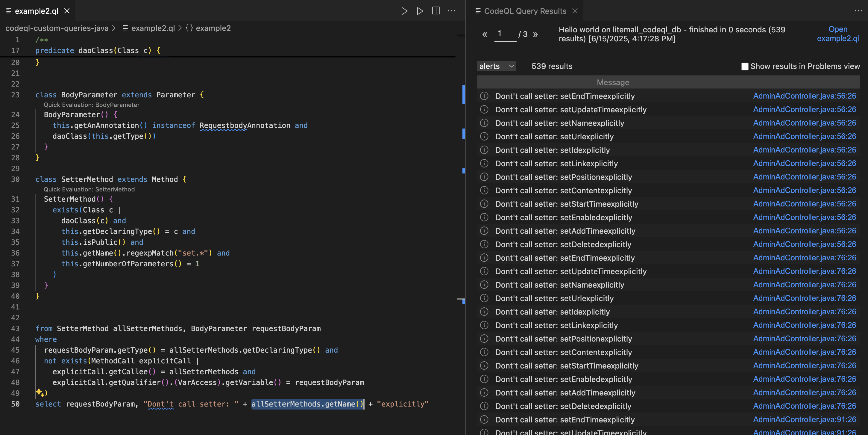The image size is (868, 435).
Task: Open results panel More Actions ellipsis
Action: pos(858,11)
